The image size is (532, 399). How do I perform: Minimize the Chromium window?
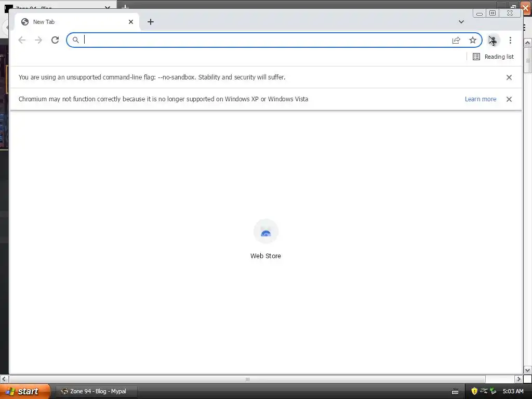point(480,13)
